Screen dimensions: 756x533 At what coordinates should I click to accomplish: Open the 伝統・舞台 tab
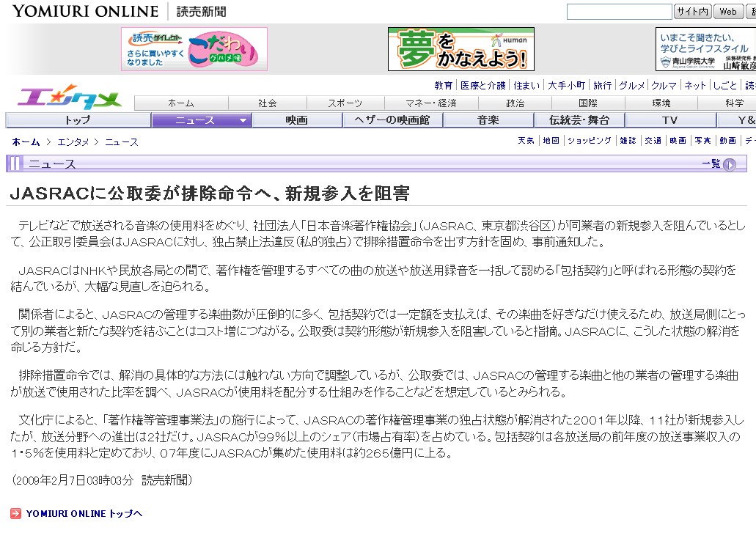pos(579,120)
